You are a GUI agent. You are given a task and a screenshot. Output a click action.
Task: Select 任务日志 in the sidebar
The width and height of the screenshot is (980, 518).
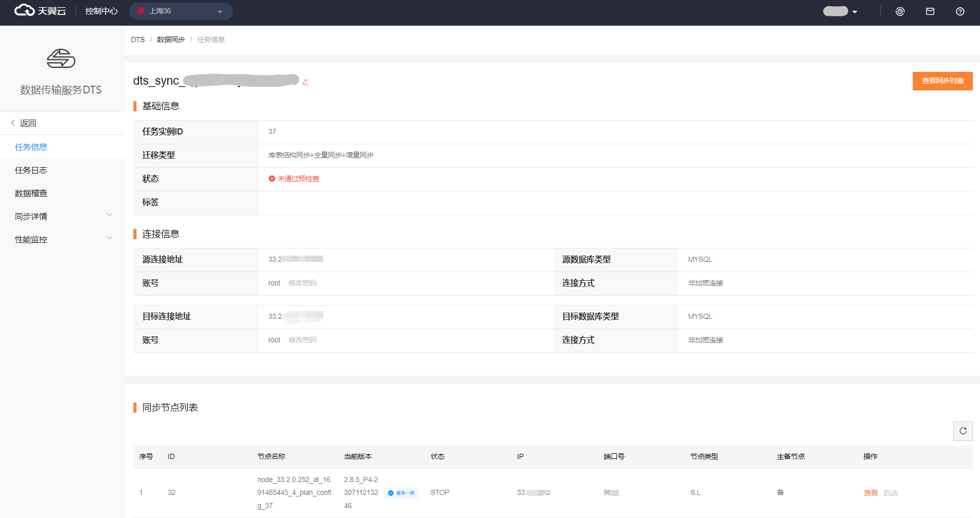[31, 170]
